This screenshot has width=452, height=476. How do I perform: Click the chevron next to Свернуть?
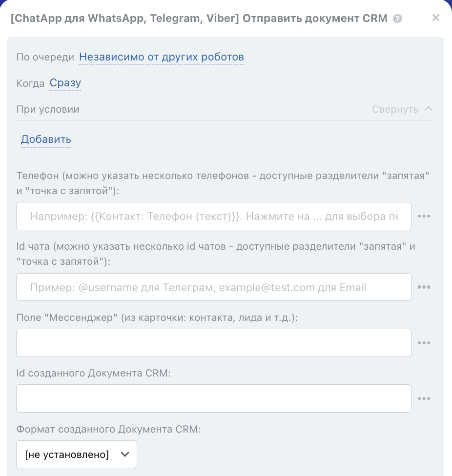pyautogui.click(x=429, y=109)
